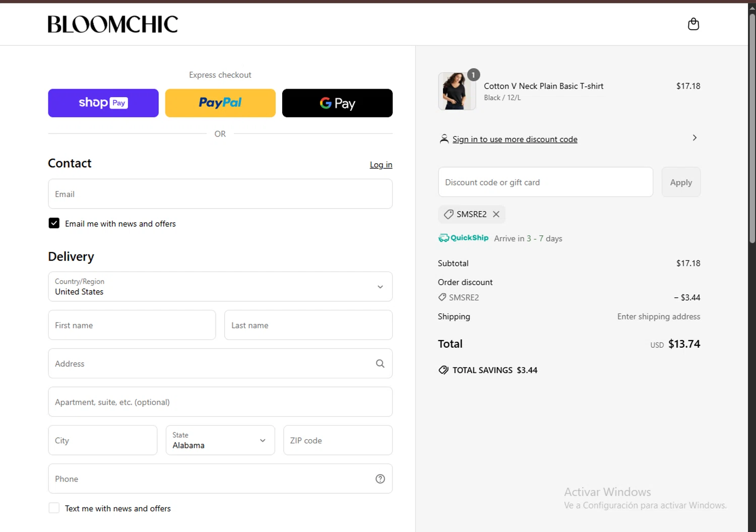Pay with PayPal express checkout
This screenshot has height=532, width=756.
point(220,103)
